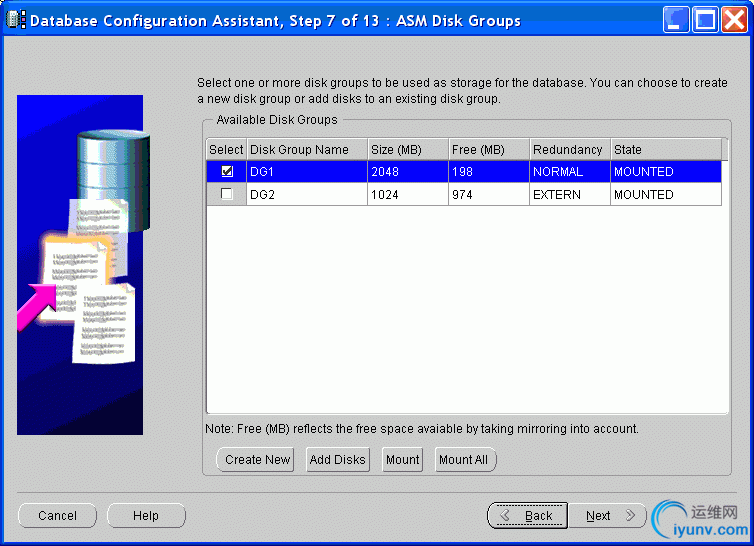The image size is (754, 546).
Task: Click the NORMAL redundancy cell
Action: click(x=569, y=172)
